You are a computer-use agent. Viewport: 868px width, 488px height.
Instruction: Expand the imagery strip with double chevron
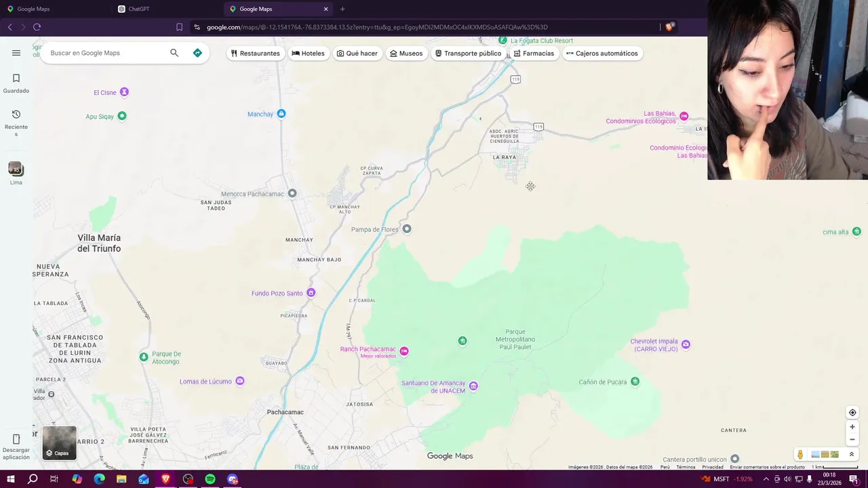point(852,455)
